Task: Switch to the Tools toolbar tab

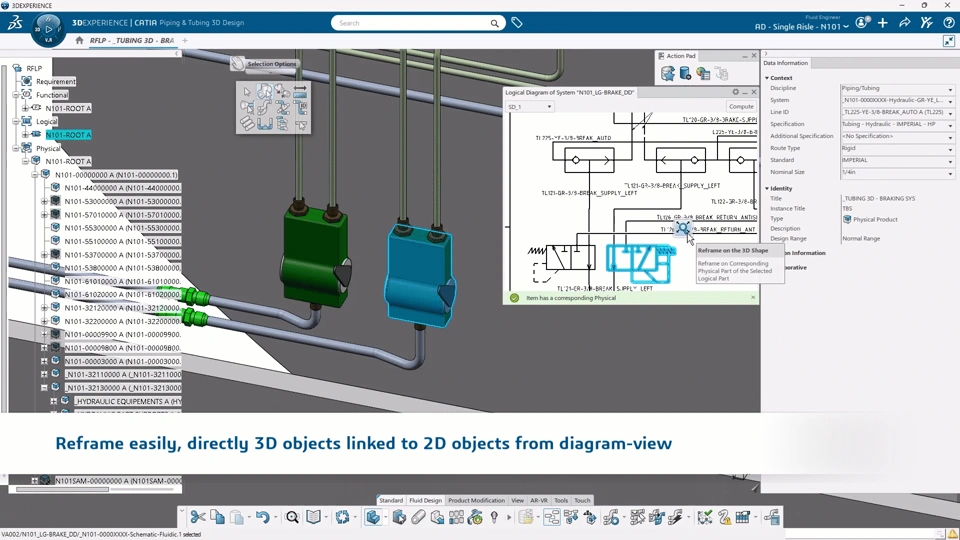Action: click(561, 500)
